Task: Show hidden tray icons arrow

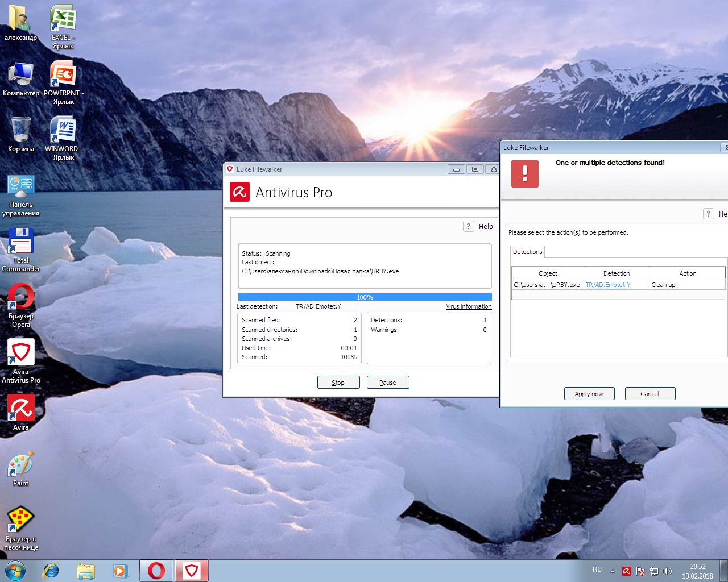Action: tap(613, 571)
